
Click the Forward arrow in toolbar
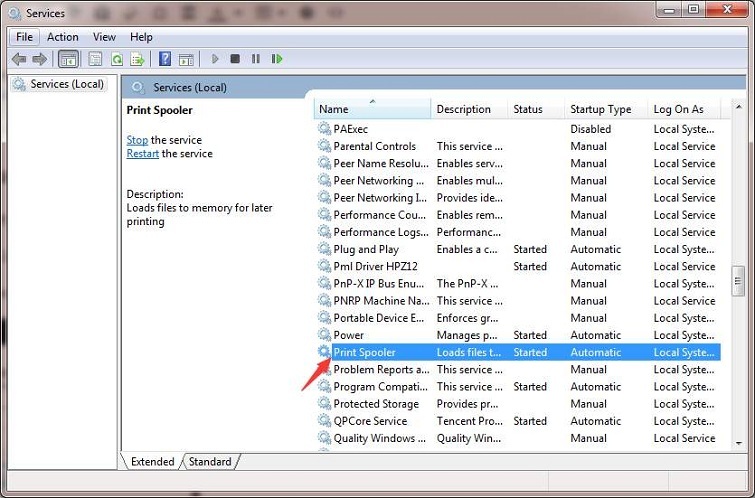(x=40, y=59)
